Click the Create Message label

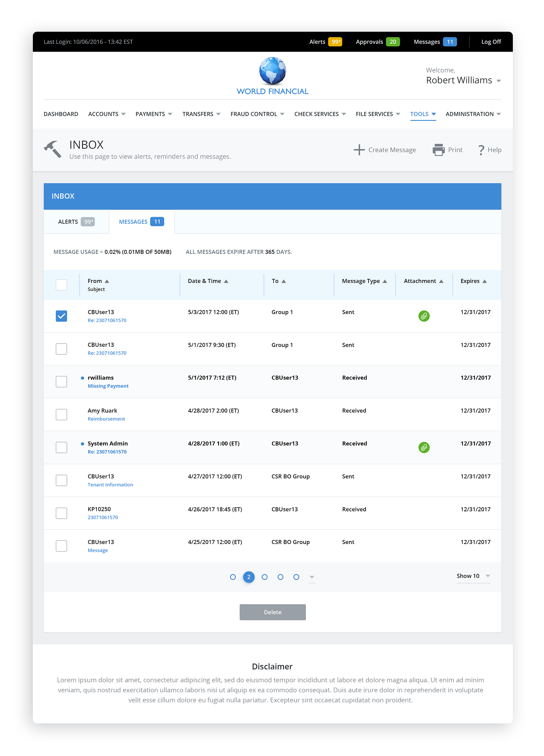coord(392,150)
